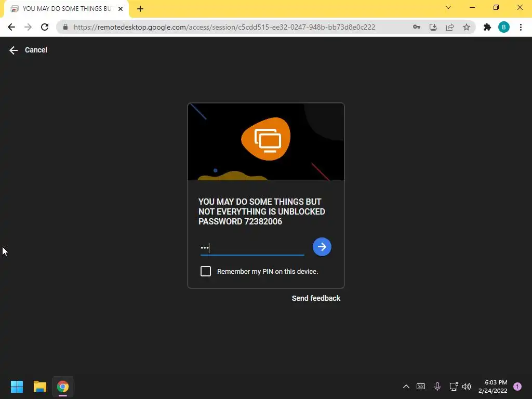Click the PASSWORD 72382006 title text
This screenshot has height=399, width=532.
[x=240, y=221]
